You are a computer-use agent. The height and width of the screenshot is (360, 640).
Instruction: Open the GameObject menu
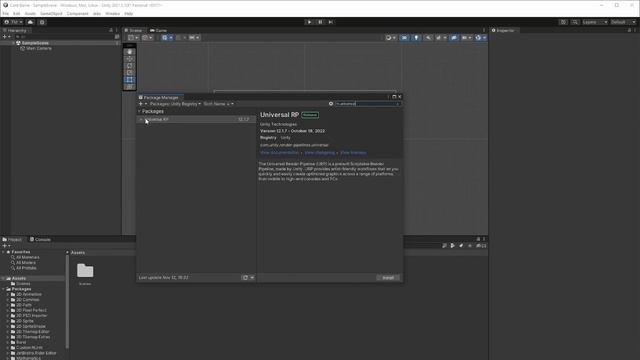pyautogui.click(x=51, y=13)
